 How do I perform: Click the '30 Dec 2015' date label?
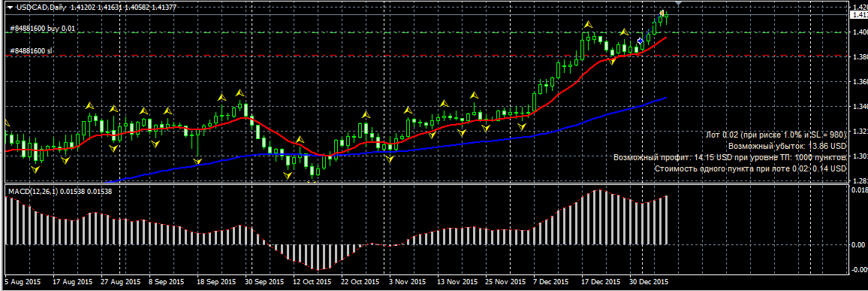[649, 281]
